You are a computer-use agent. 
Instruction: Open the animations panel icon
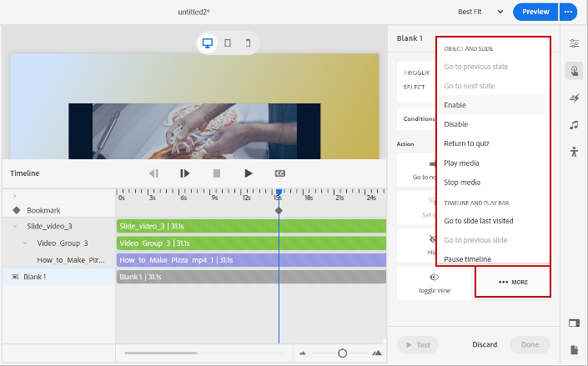tap(574, 98)
